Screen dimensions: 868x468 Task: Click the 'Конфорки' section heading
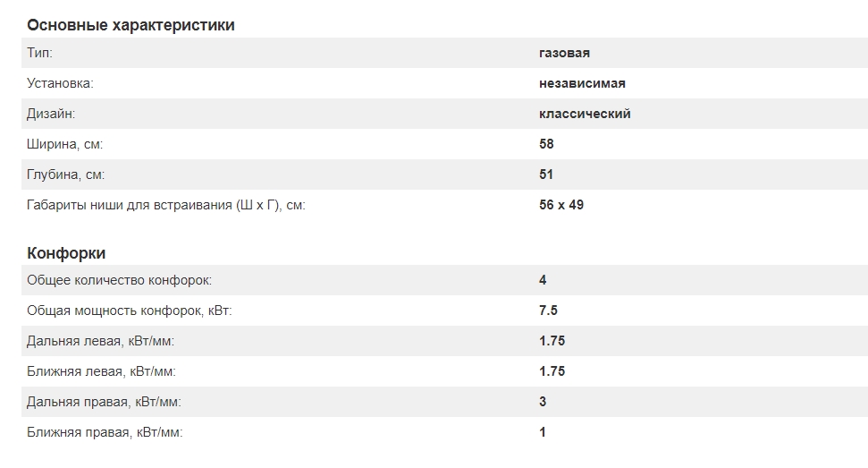(67, 252)
